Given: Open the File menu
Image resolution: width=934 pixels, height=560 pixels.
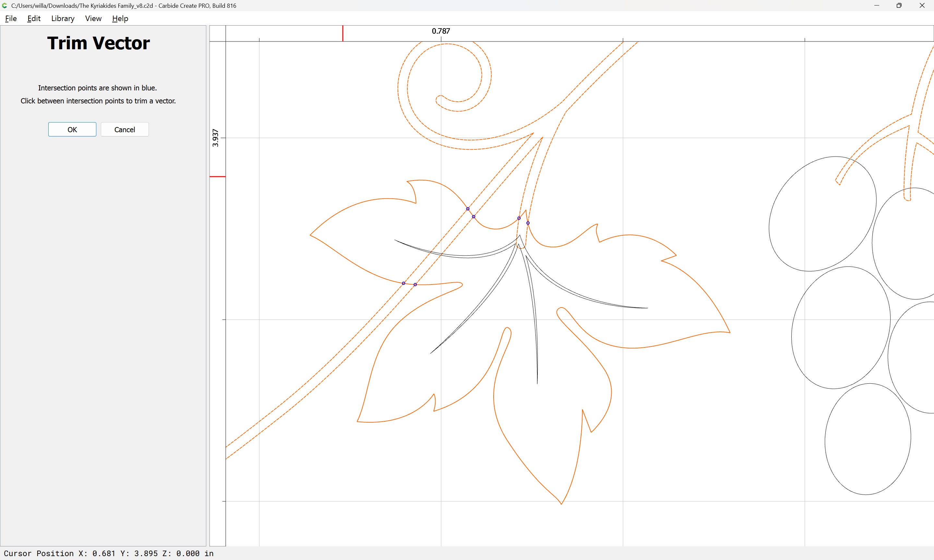Looking at the screenshot, I should [x=11, y=18].
